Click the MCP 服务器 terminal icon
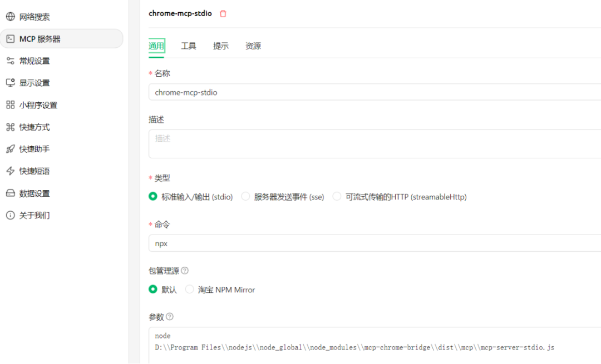Image resolution: width=601 pixels, height=364 pixels. pyautogui.click(x=11, y=39)
